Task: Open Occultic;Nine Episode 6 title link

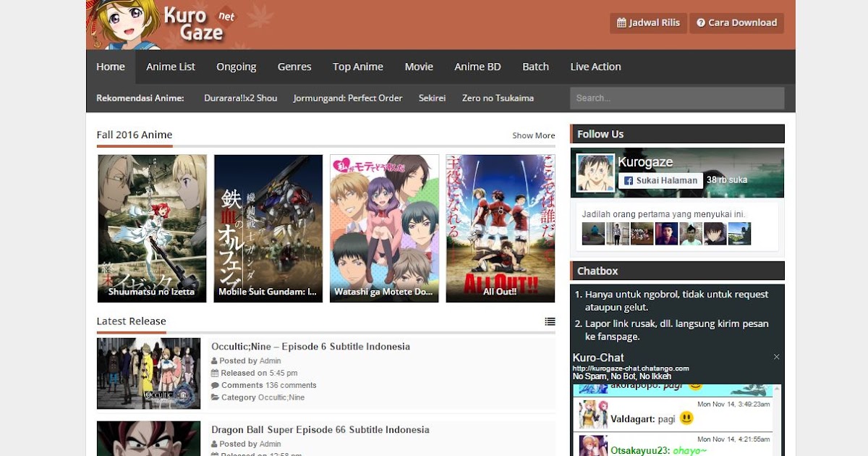Action: (x=310, y=347)
